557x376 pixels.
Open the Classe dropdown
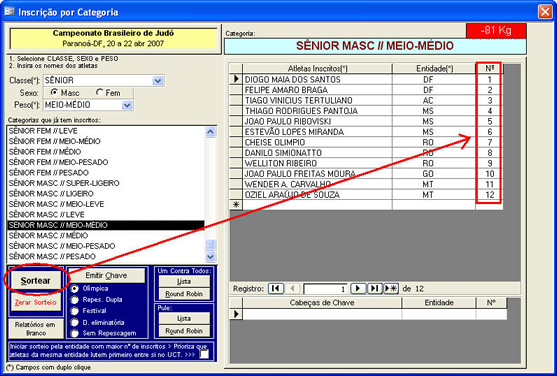tap(158, 81)
